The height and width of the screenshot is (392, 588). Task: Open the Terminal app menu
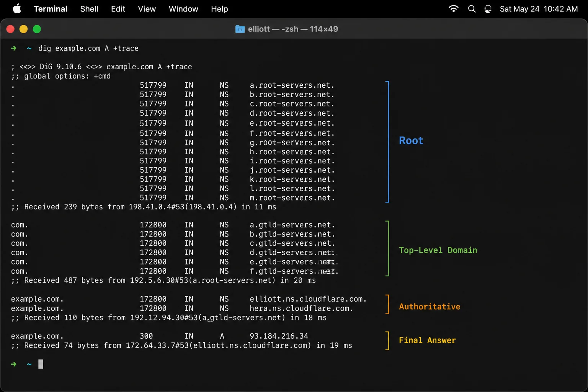tap(51, 9)
